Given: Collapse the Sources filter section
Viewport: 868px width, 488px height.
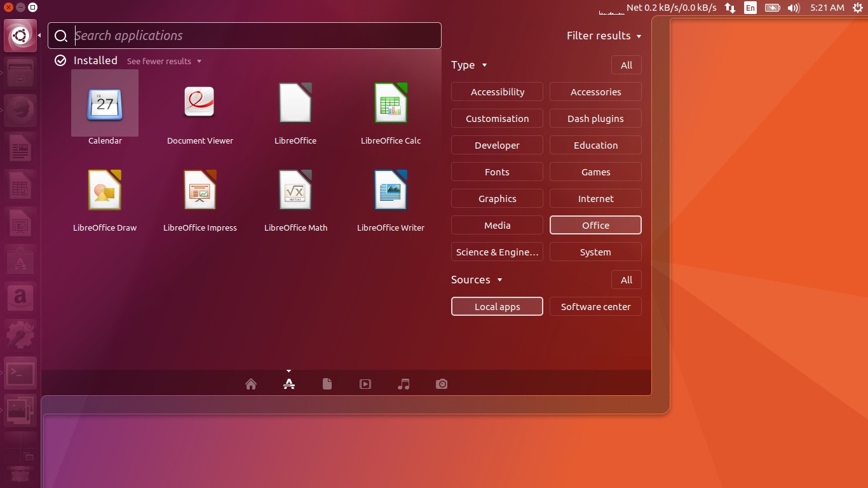Looking at the screenshot, I should [x=477, y=280].
